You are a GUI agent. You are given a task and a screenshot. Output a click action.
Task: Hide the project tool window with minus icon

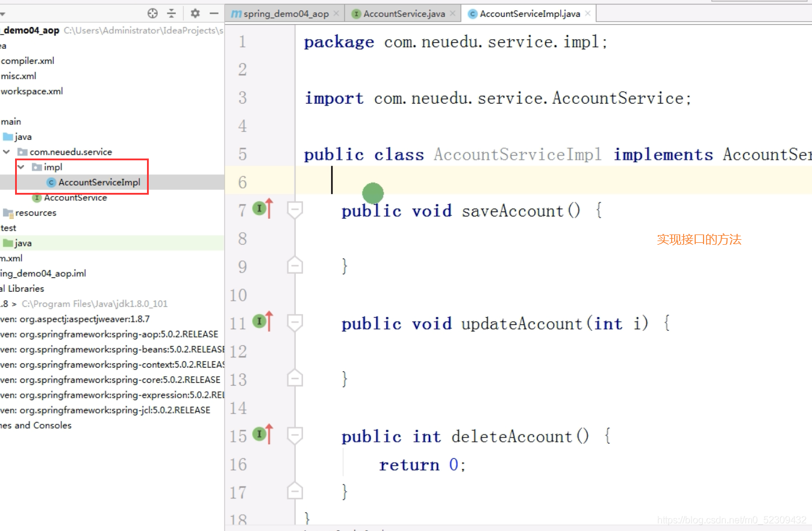pos(214,13)
